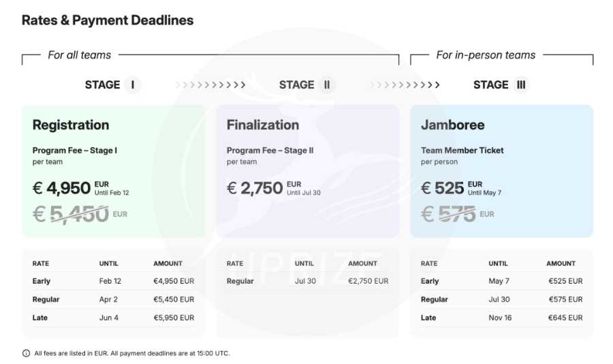Click the "For in-person teams" label
Viewport: 613px width, 364px height.
pos(486,55)
